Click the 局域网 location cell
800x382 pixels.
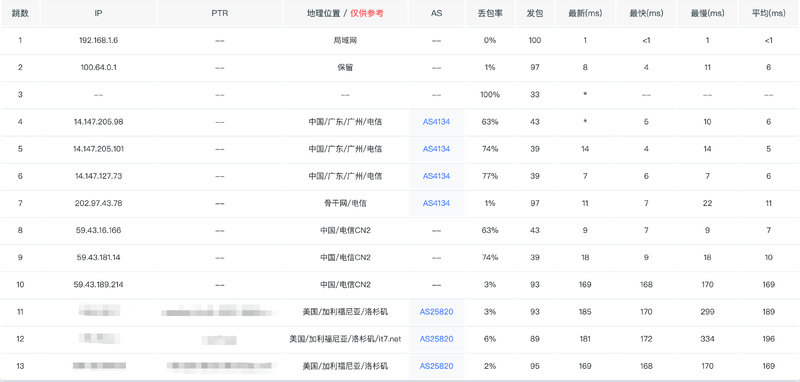345,40
